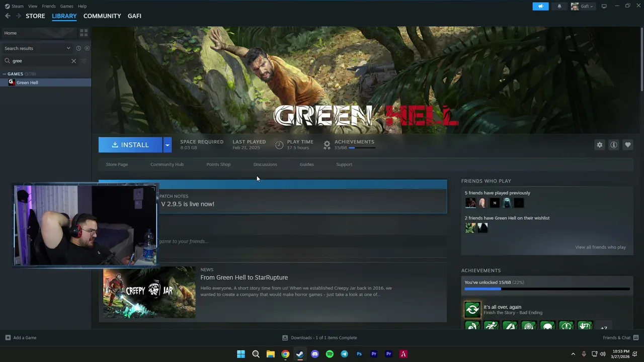The height and width of the screenshot is (362, 644).
Task: Click the library Home button
Action: click(38, 33)
